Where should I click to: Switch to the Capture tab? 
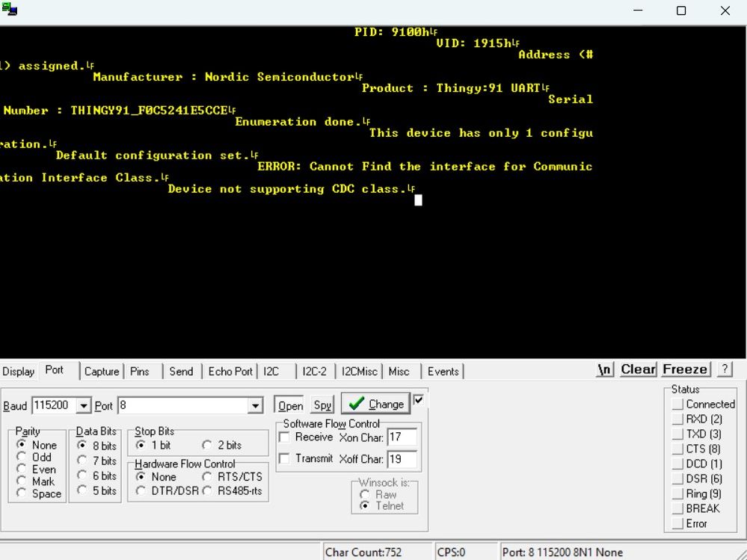(x=101, y=371)
